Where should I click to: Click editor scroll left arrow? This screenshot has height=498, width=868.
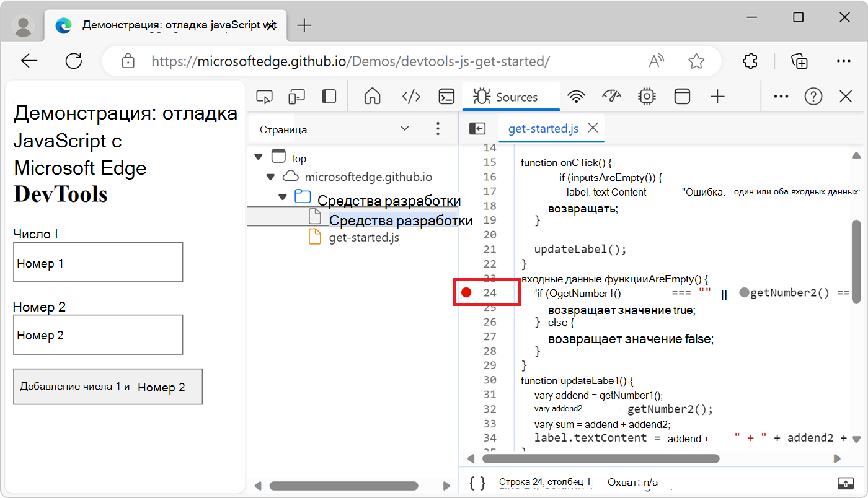(x=471, y=458)
